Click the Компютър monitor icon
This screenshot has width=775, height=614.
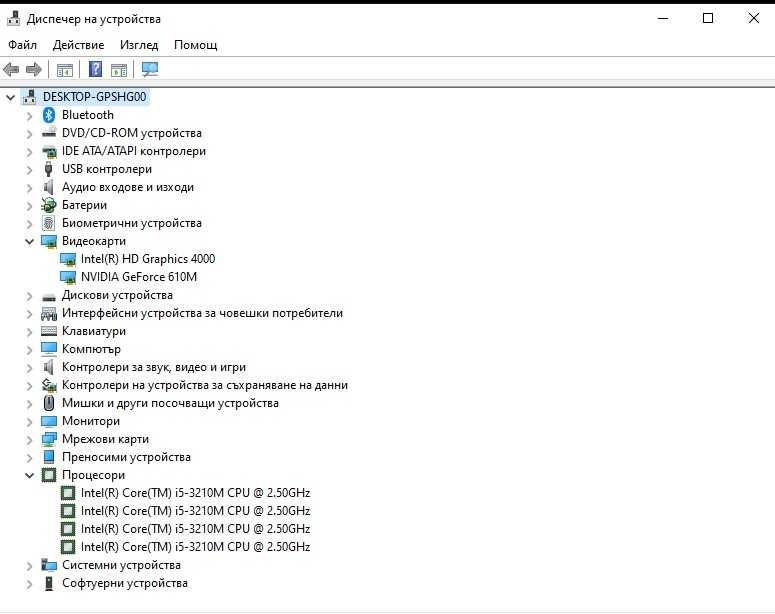(x=49, y=349)
